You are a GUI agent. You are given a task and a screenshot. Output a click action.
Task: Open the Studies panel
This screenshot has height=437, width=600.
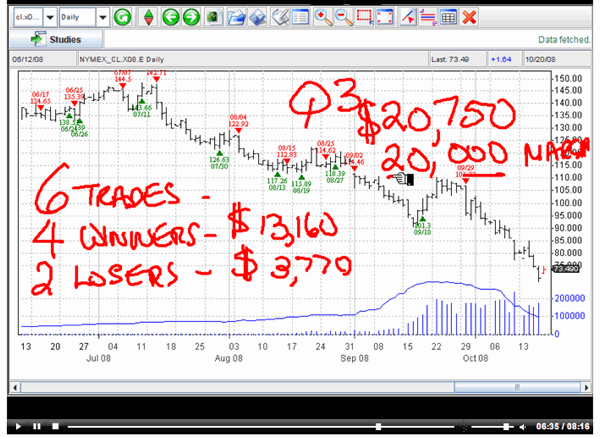57,40
